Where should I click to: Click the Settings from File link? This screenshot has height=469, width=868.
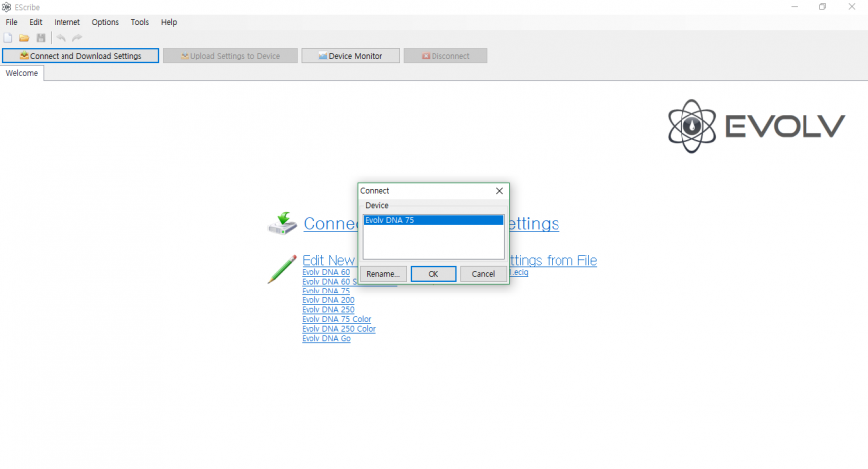[554, 260]
